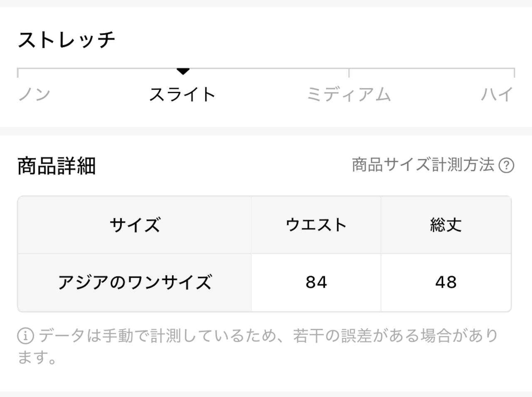Click the stretch scale tick above ミディアム

349,73
